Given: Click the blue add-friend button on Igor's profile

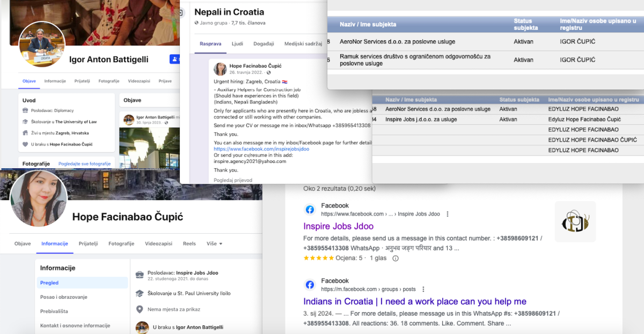Looking at the screenshot, I should pos(174,59).
